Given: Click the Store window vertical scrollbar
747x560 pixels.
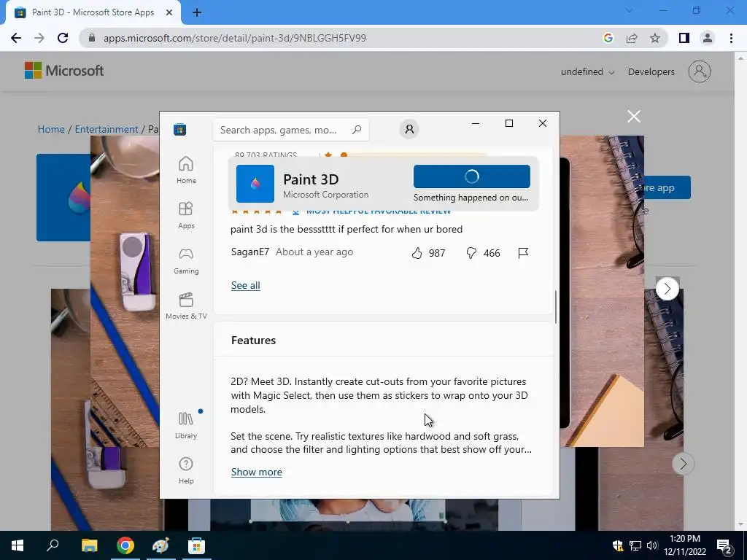Looking at the screenshot, I should click(555, 307).
